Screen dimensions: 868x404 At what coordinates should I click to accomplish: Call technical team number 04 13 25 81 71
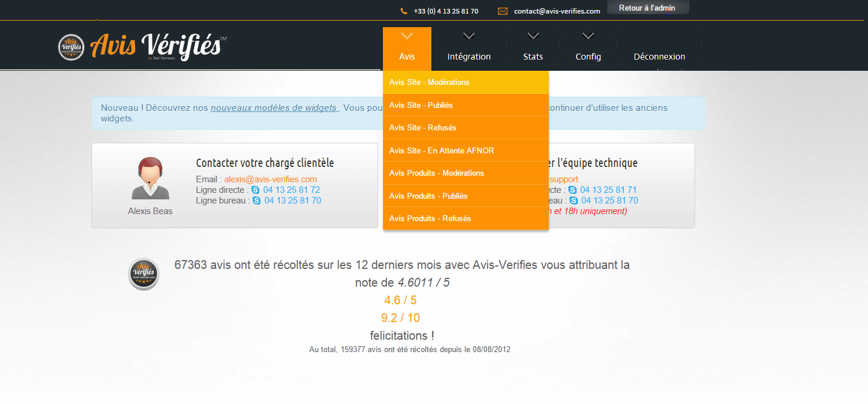point(608,190)
